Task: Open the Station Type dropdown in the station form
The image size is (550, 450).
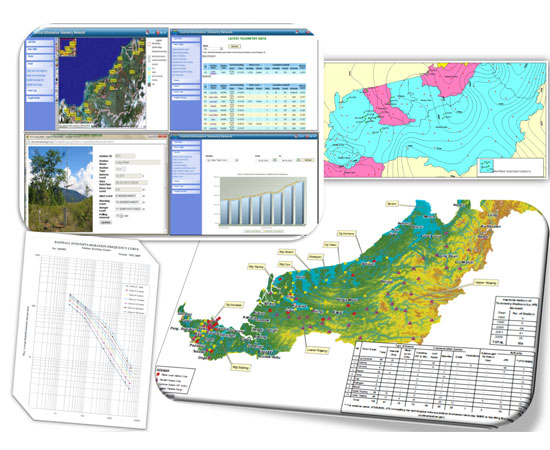Action: [120, 169]
